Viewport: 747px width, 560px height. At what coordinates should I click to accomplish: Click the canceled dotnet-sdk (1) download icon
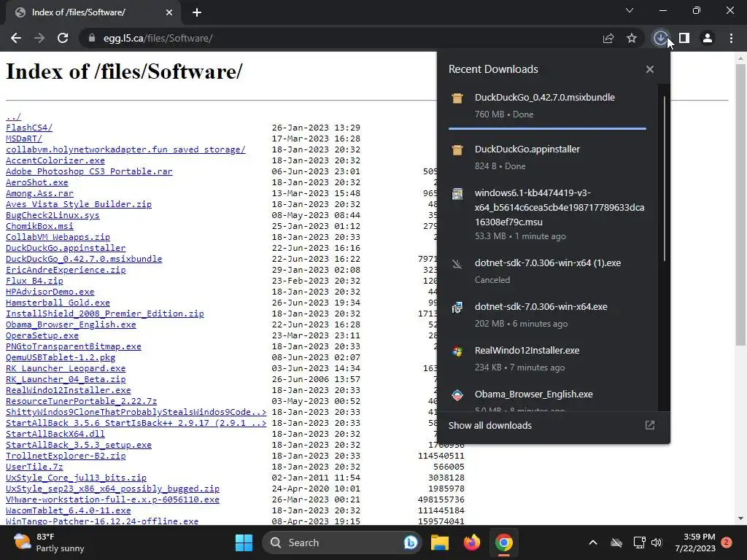[x=457, y=264]
